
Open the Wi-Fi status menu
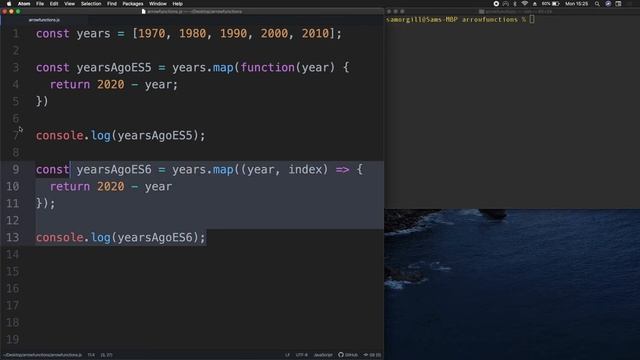coord(525,4)
